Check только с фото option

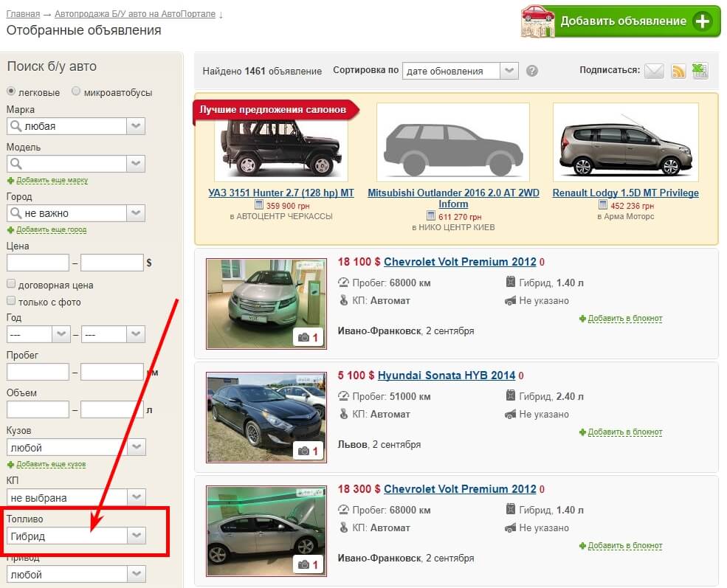pos(11,301)
